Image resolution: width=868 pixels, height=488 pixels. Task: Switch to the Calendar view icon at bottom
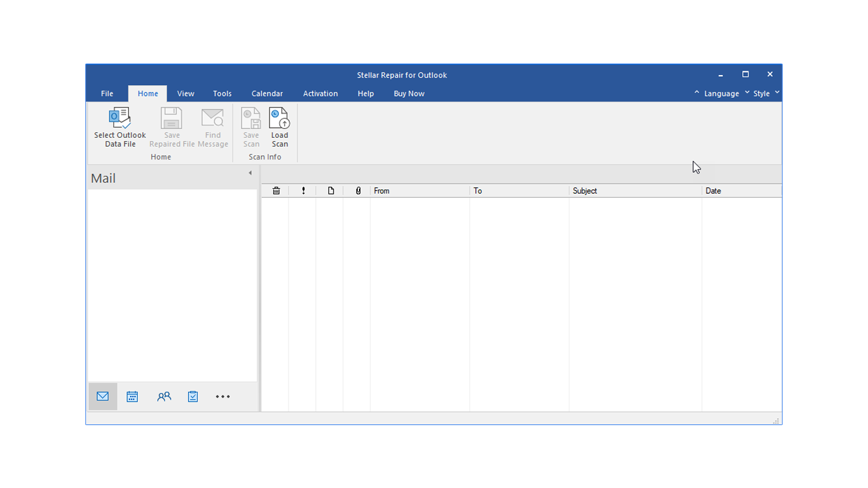pyautogui.click(x=132, y=396)
